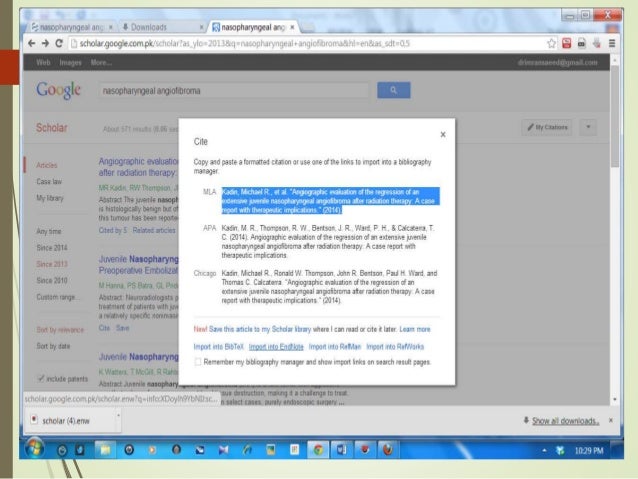Close the first nasopharyngeal tab

click(x=111, y=27)
